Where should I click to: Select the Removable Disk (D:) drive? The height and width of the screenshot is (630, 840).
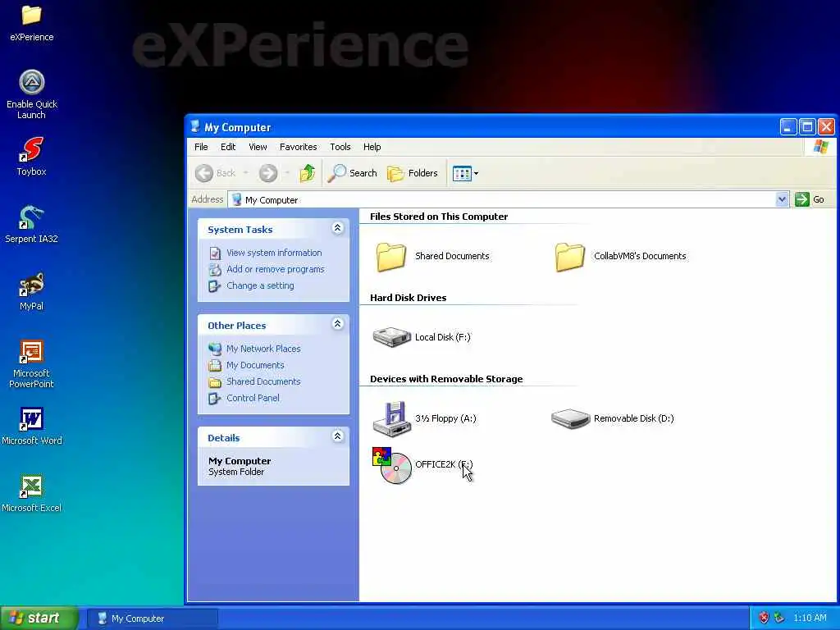[x=612, y=418]
